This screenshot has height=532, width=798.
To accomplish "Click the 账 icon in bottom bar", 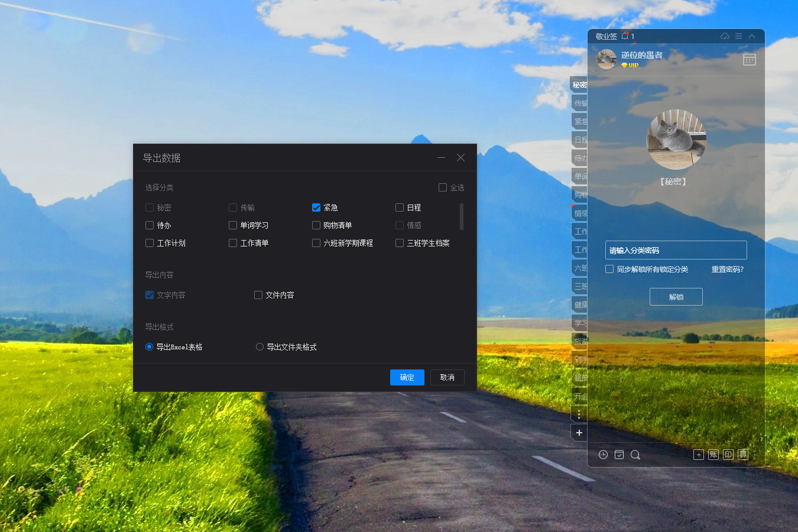I will click(x=713, y=455).
